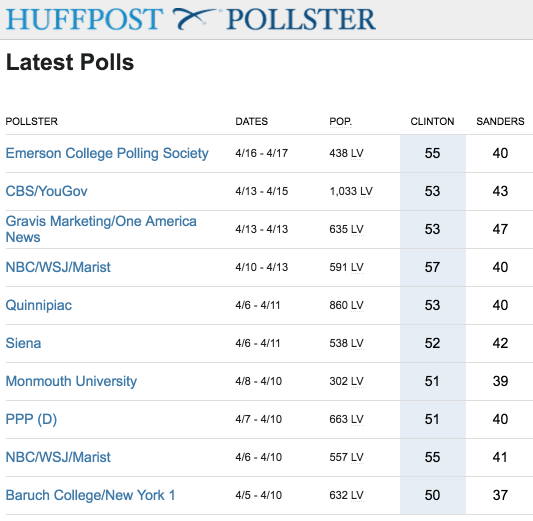This screenshot has width=533, height=521.
Task: Open the NBC/WSJ/Marist poll dated 4/10 - 4/13
Action: [58, 267]
